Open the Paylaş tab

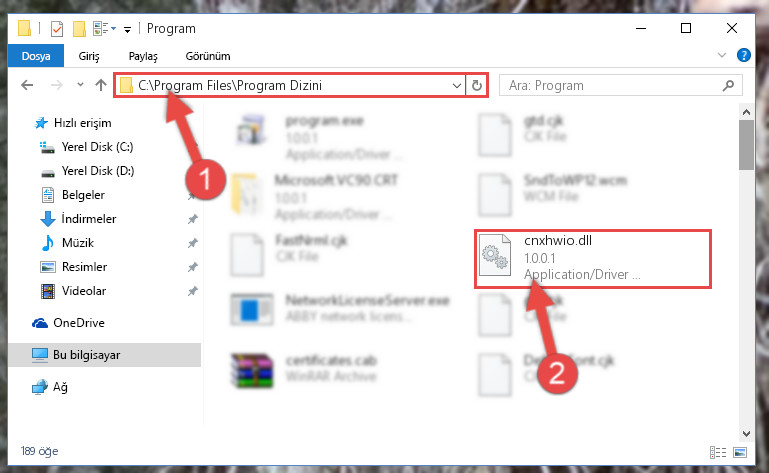click(143, 56)
